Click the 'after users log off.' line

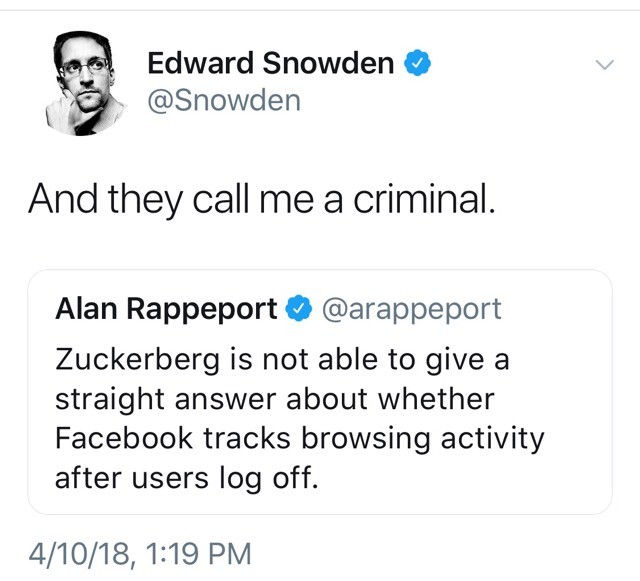187,478
